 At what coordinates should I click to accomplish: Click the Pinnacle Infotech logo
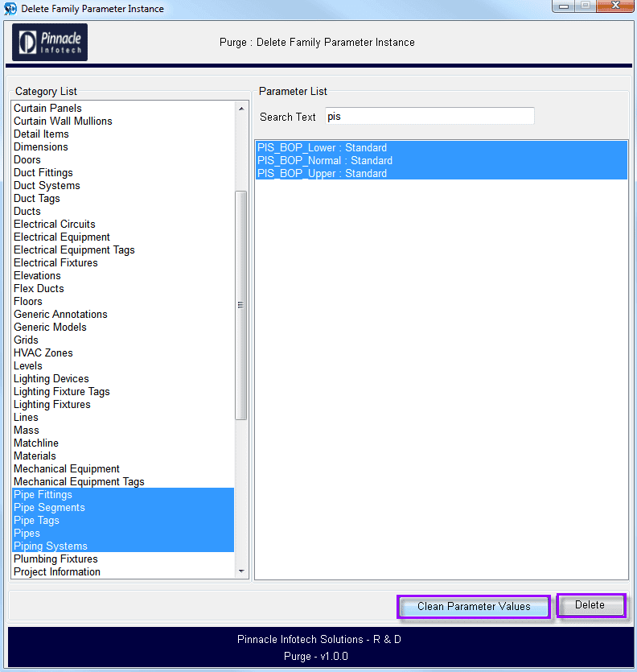[x=50, y=42]
